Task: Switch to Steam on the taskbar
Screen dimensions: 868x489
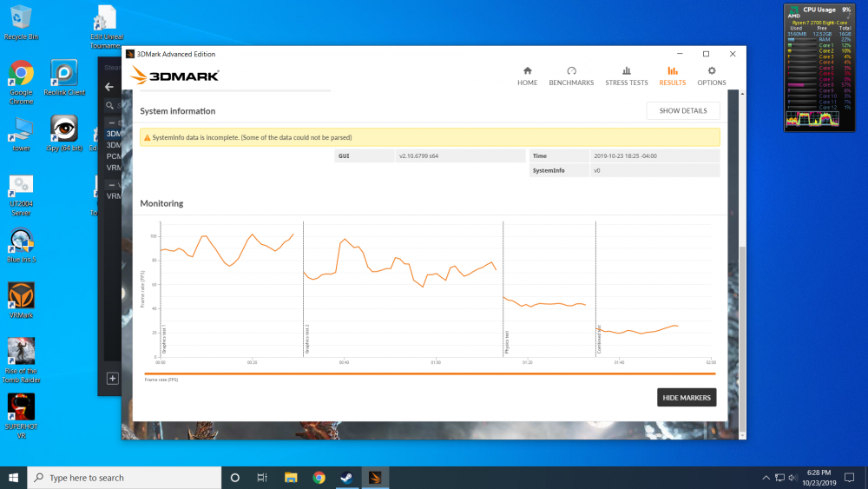Action: 347,478
